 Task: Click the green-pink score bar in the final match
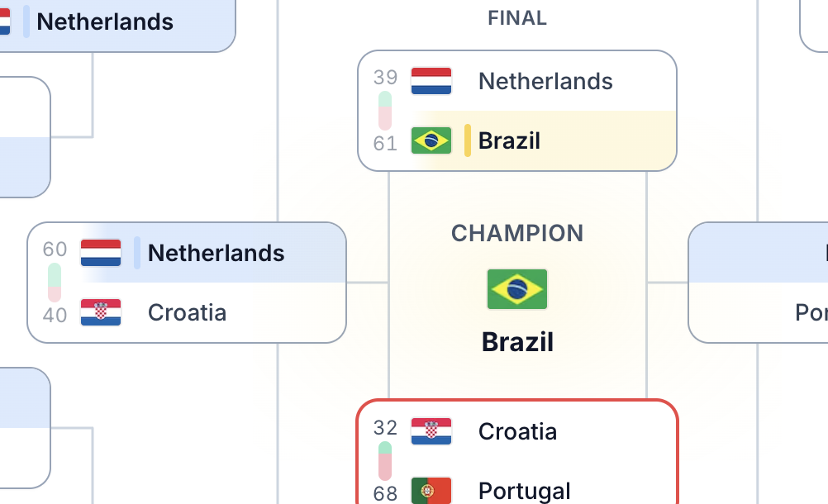384,111
